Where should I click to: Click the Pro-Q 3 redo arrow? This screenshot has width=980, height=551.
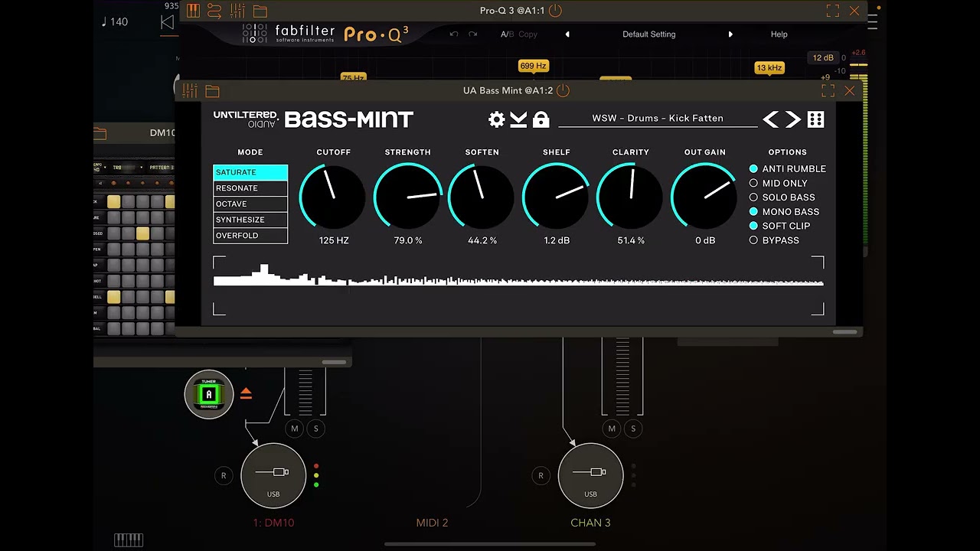click(472, 34)
